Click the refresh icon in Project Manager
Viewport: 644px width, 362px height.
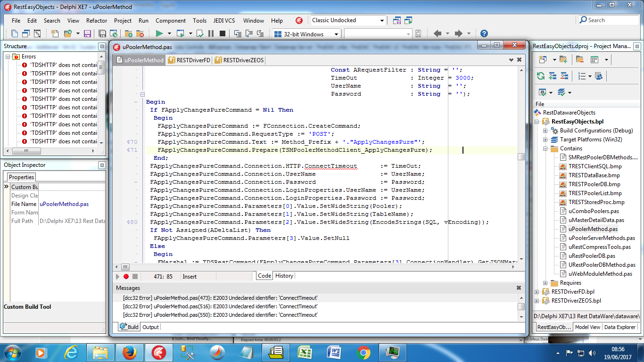[x=541, y=76]
